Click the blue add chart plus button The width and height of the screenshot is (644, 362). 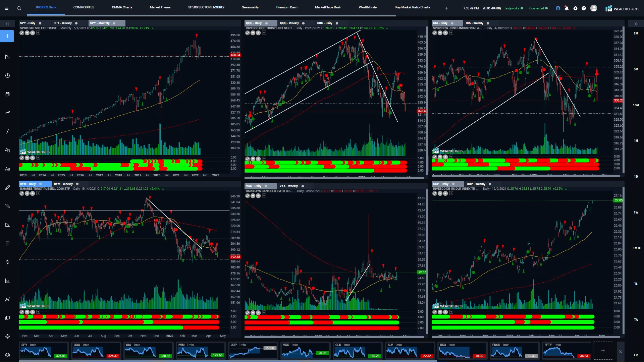pyautogui.click(x=7, y=36)
